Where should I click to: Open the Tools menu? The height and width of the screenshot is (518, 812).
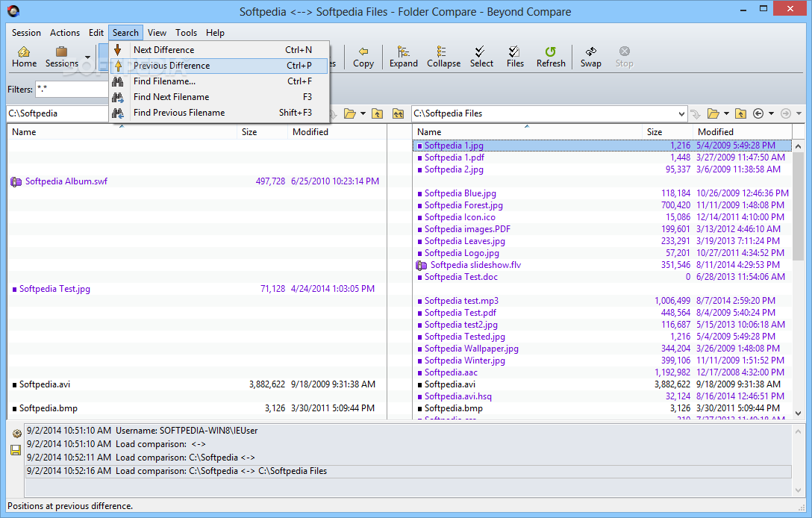tap(186, 33)
